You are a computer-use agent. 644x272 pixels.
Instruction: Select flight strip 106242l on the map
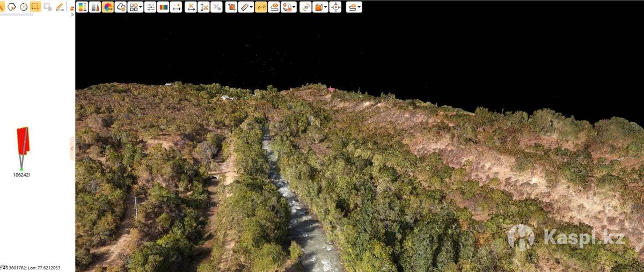point(23,141)
